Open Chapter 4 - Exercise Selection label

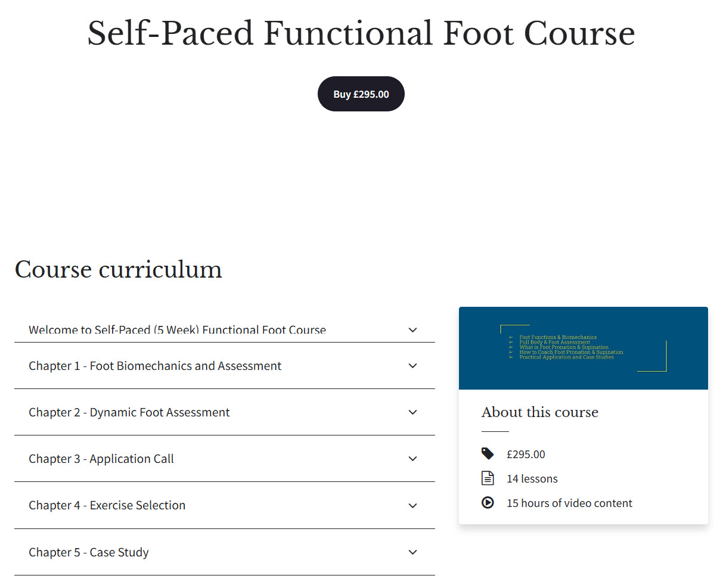[x=107, y=505]
